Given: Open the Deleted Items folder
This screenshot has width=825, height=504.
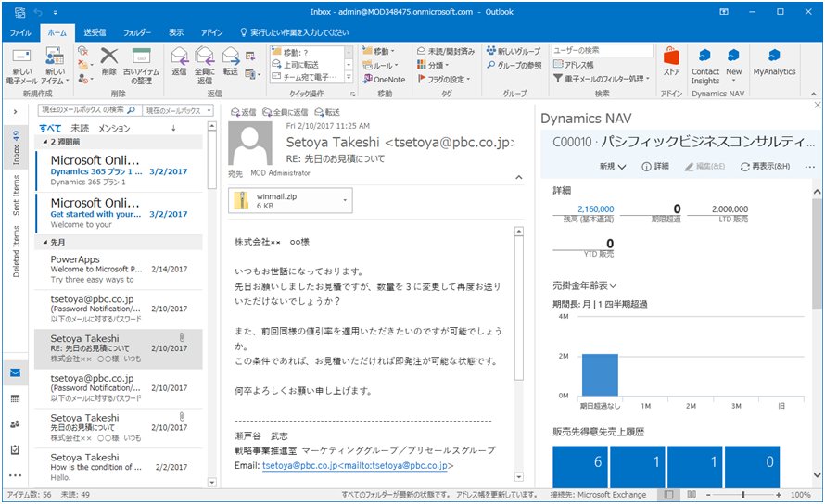Looking at the screenshot, I should (17, 251).
